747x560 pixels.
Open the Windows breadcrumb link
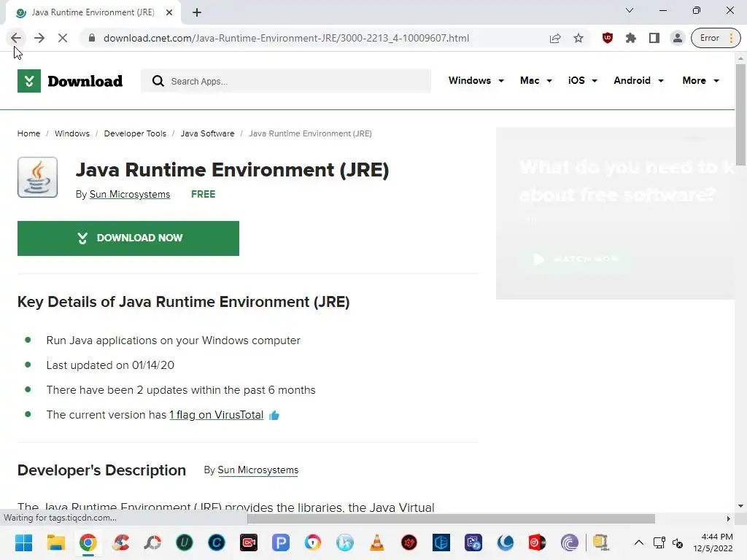pos(72,133)
